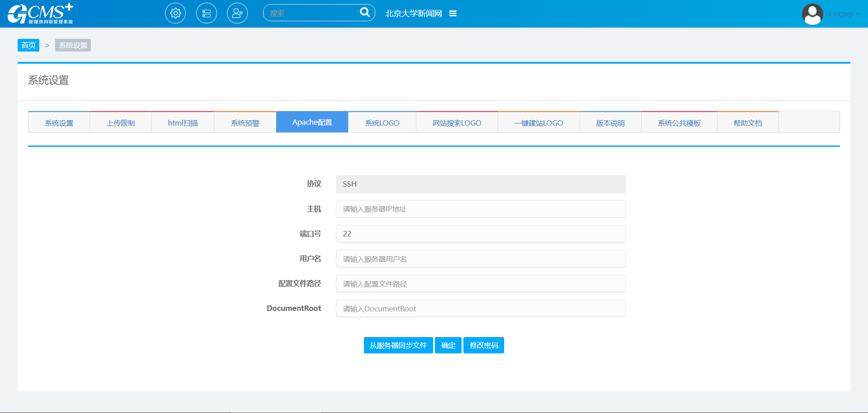Click the server management icon in header
This screenshot has height=413, width=868.
[x=207, y=14]
